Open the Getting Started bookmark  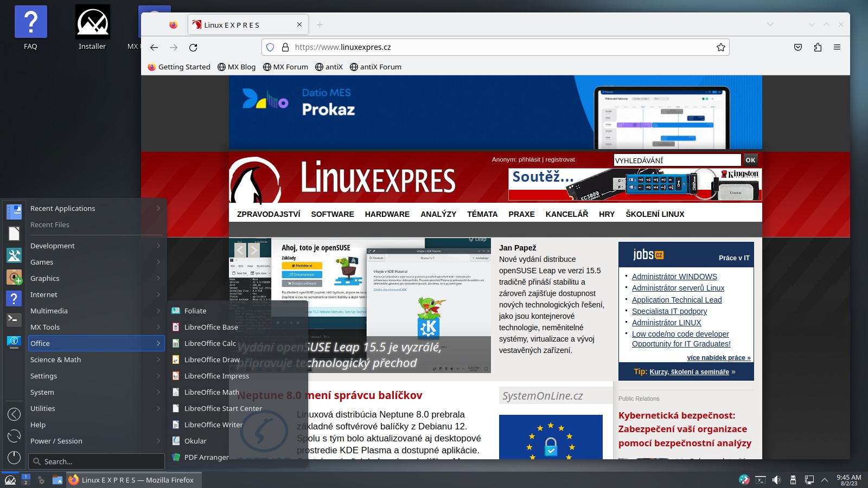tap(179, 67)
